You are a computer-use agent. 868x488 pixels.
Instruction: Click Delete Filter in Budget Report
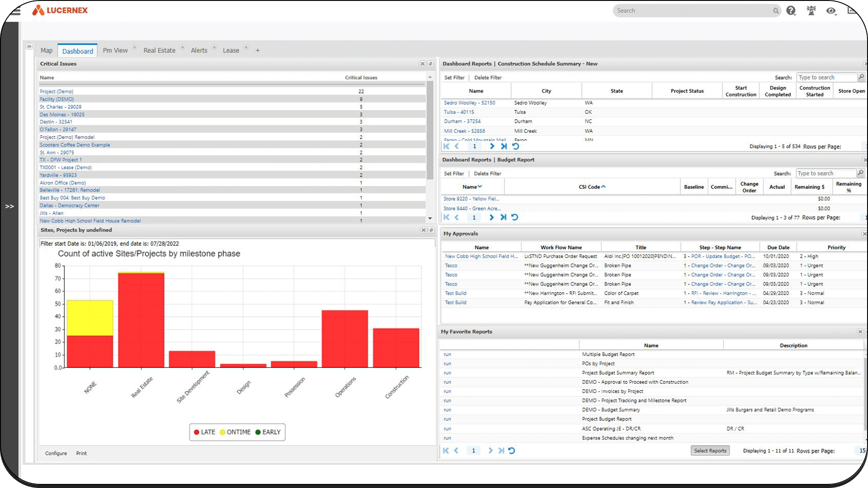[x=487, y=174]
